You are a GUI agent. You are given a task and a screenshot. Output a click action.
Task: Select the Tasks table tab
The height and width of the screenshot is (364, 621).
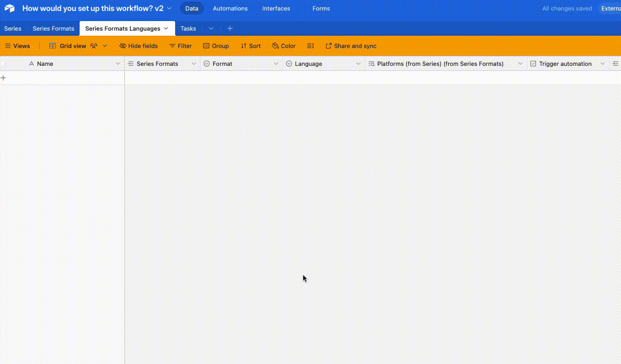(188, 28)
